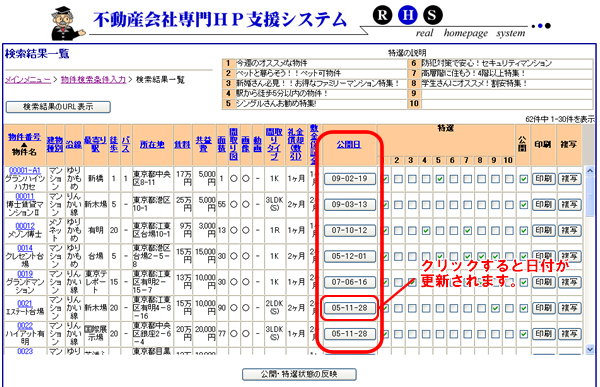
Task: Click the black R circle icon
Action: pyautogui.click(x=382, y=15)
